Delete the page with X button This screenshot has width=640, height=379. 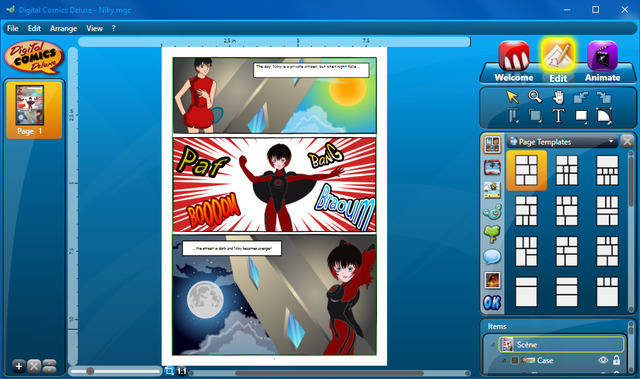point(34,366)
